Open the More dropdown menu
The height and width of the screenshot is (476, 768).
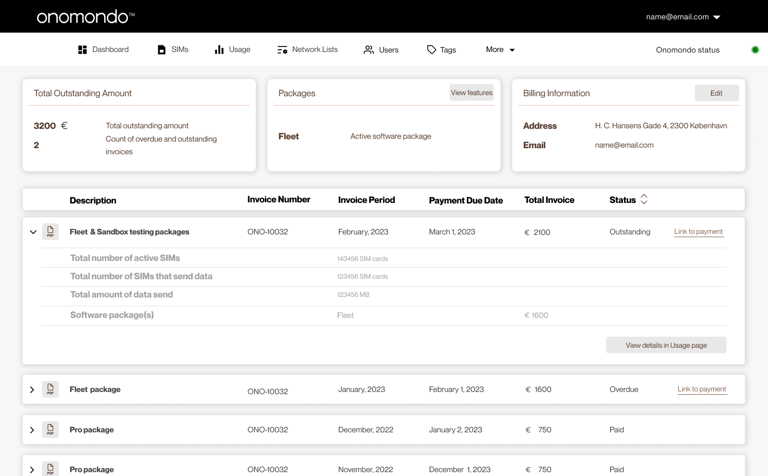coord(500,49)
